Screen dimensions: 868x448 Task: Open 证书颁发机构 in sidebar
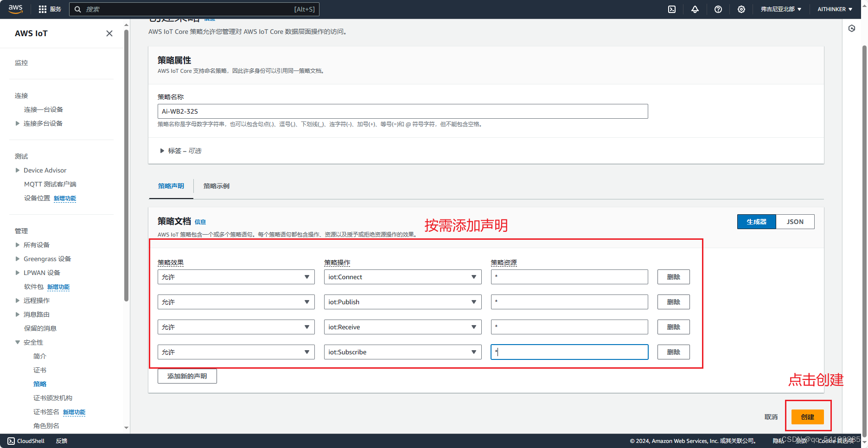tap(53, 398)
